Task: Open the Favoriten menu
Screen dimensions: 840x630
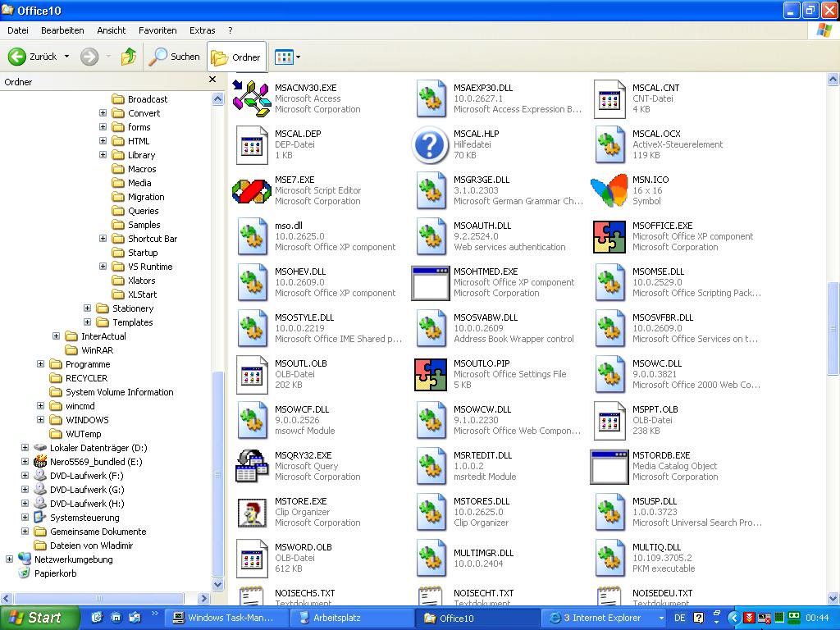Action: pyautogui.click(x=157, y=30)
